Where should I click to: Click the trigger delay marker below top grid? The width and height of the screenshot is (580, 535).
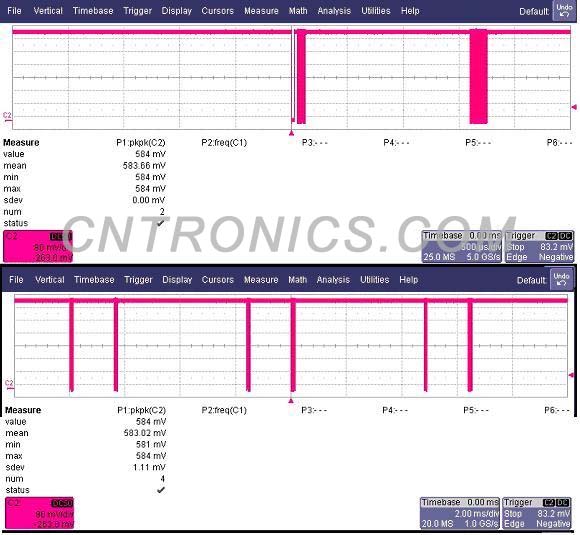pos(291,133)
